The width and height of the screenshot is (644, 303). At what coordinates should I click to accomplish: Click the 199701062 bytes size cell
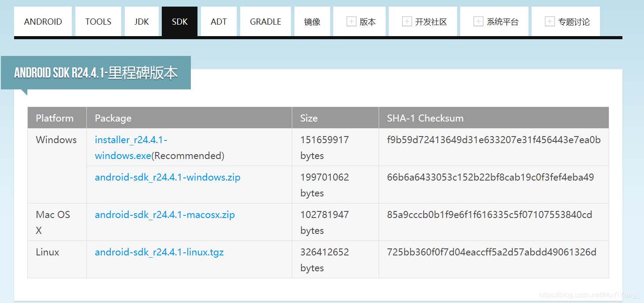tap(335, 185)
